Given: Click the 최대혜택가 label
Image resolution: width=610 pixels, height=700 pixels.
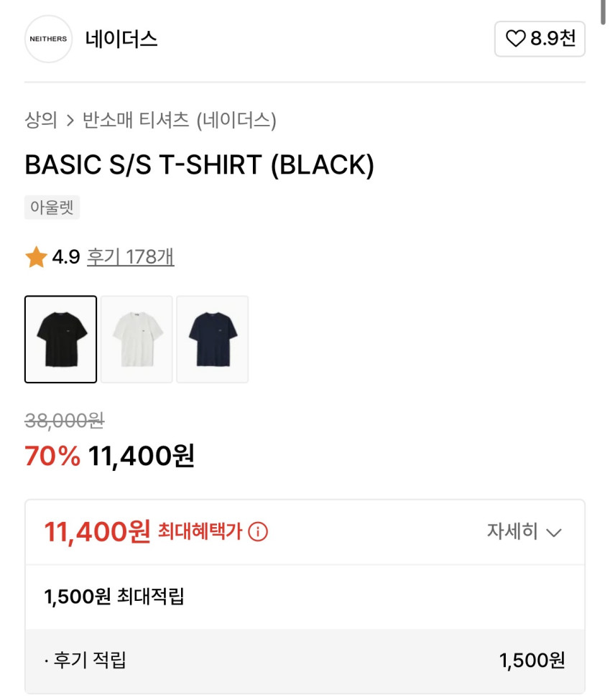Looking at the screenshot, I should [200, 532].
